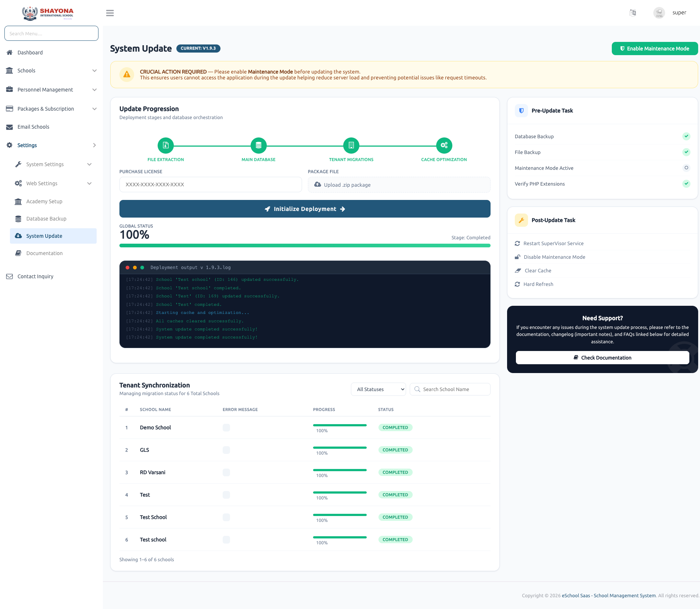Viewport: 700px width, 609px height.
Task: Toggle the Verify PHP Extensions check indicator
Action: tap(686, 184)
